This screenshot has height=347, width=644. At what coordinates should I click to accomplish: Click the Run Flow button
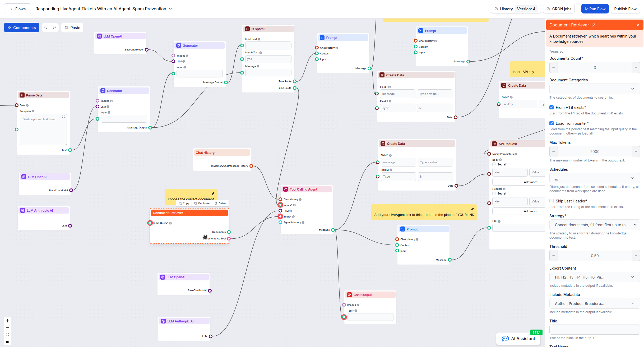coord(595,9)
